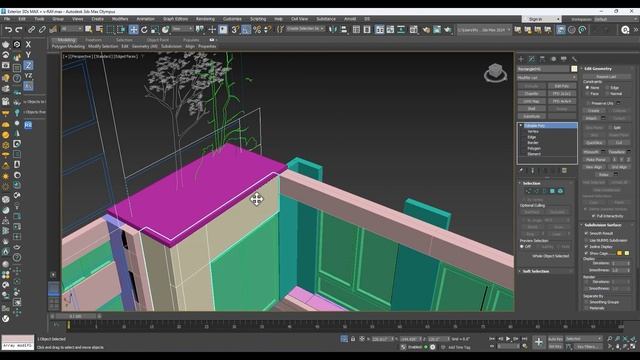Open the Rendering menu

[205, 19]
